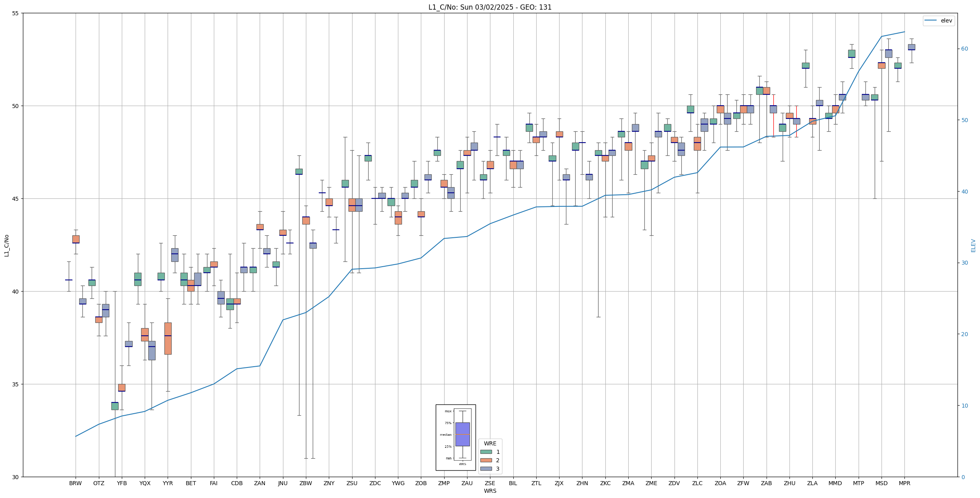Click the WRE legend title
The width and height of the screenshot is (980, 498).
coord(490,443)
